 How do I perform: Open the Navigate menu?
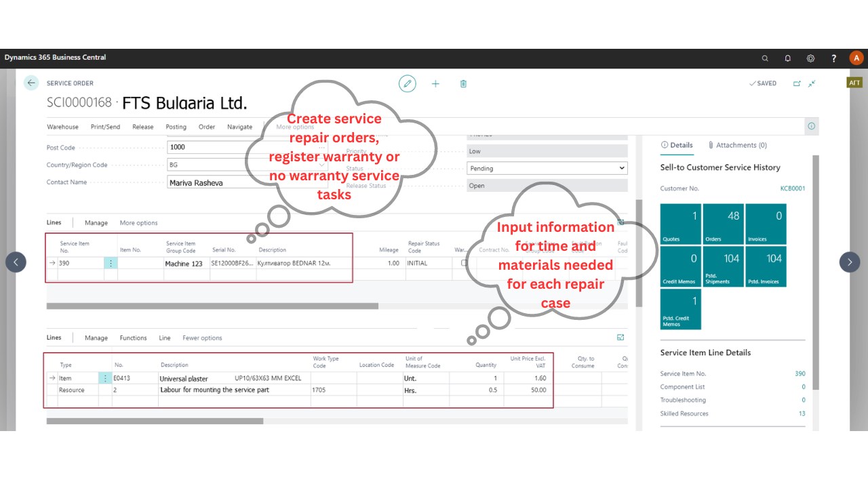pos(239,127)
